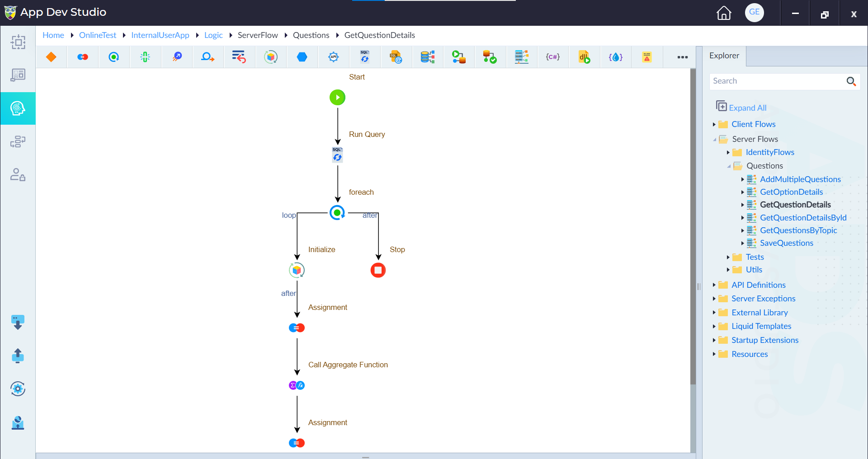Click the C# code toolbar icon
Viewport: 868px width, 459px height.
click(553, 57)
